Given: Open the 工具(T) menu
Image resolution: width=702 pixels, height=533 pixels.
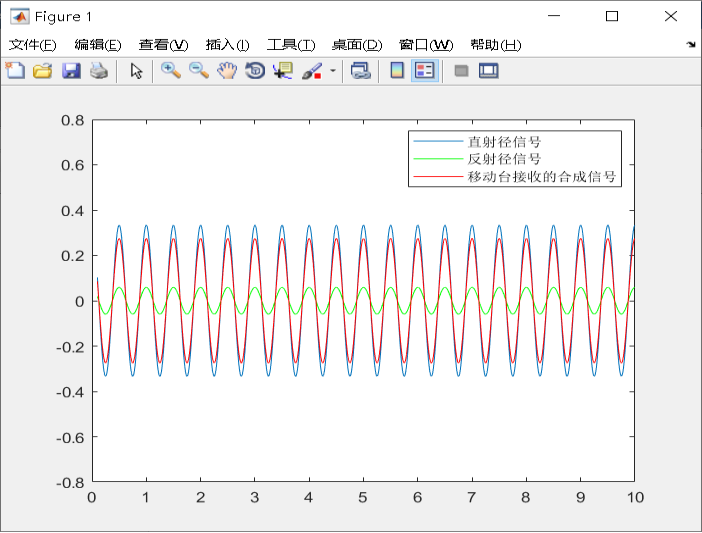Looking at the screenshot, I should [291, 45].
